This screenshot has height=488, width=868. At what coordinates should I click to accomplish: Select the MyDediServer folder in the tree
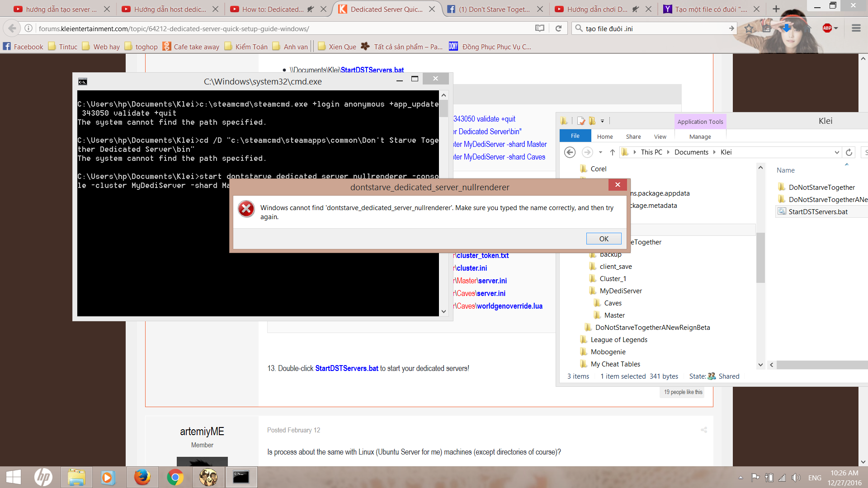(x=620, y=291)
